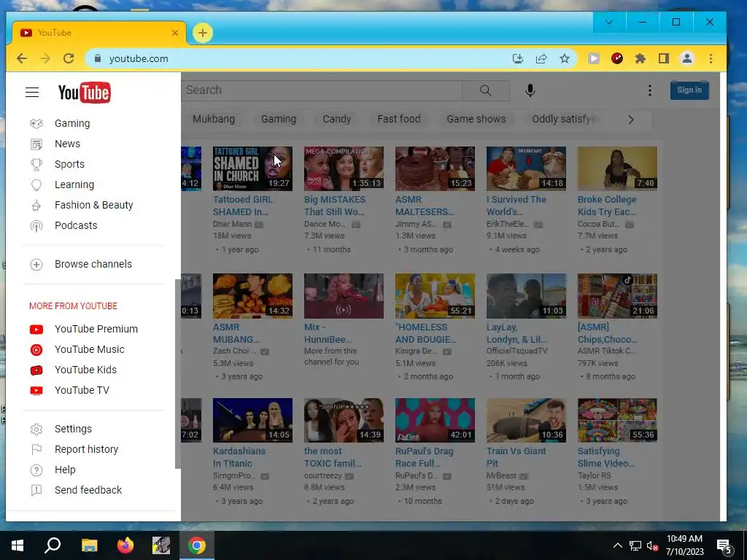Open RuPaul's Drag Race Full video title
This screenshot has height=560, width=747.
tap(424, 457)
